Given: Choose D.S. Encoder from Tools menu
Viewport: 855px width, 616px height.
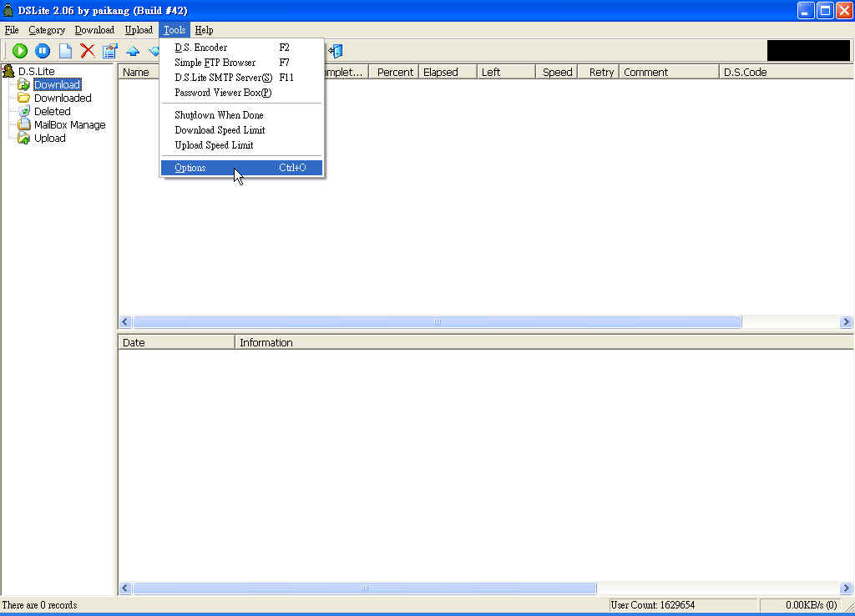Looking at the screenshot, I should [241, 48].
